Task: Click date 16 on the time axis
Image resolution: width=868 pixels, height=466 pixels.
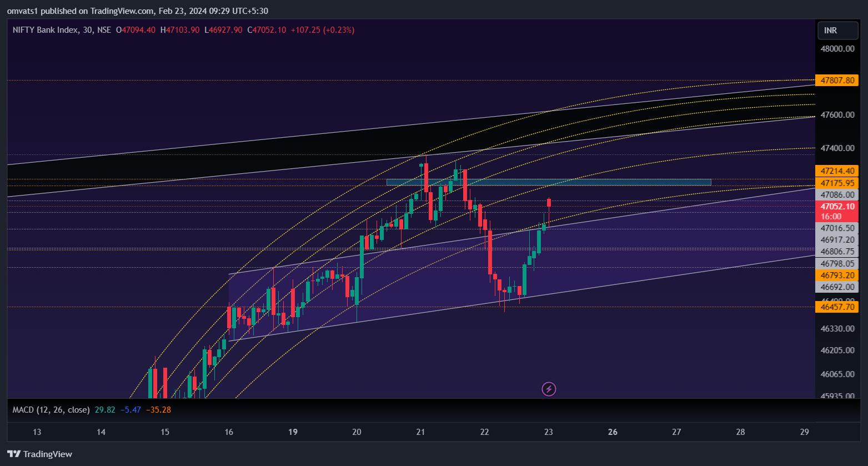Action: (x=229, y=432)
